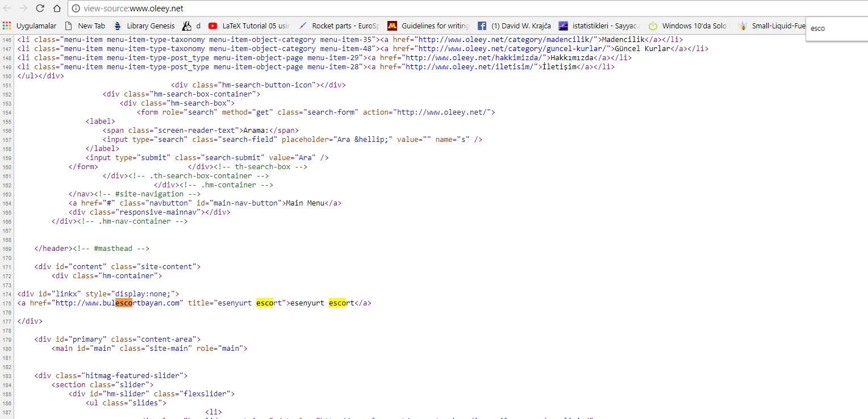Follow the madencilik category link on line 146
This screenshot has height=419, width=868.
506,40
